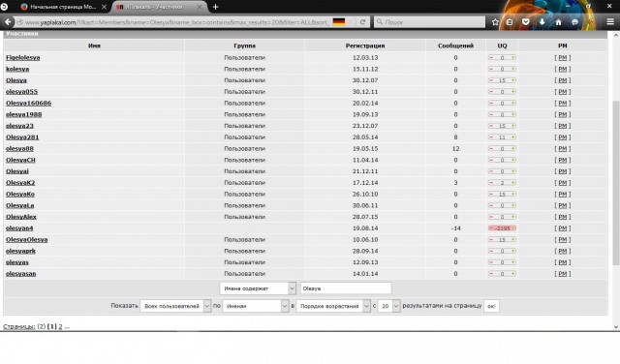Click the plus UQ icon for OlesyaK2
The height and width of the screenshot is (364, 620).
[x=513, y=183]
